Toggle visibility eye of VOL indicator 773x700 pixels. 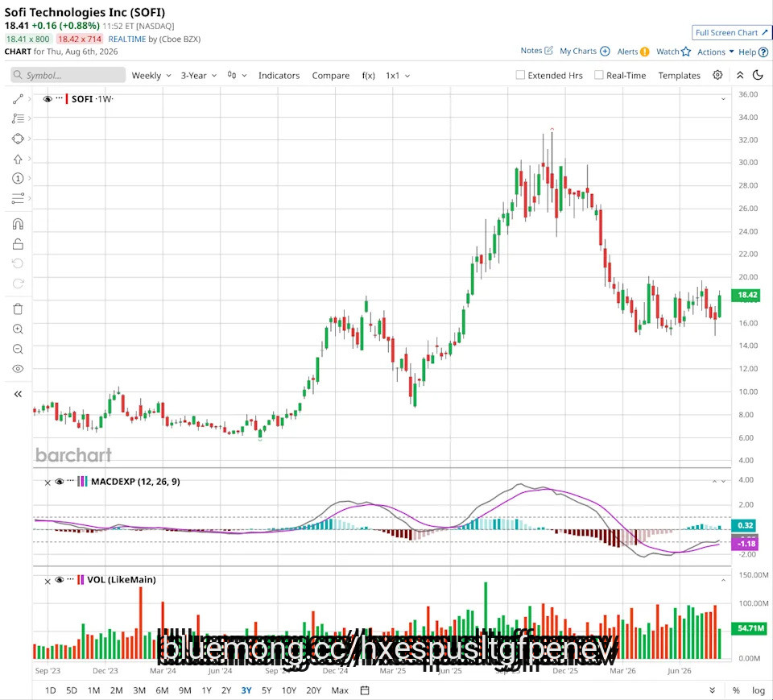click(59, 580)
